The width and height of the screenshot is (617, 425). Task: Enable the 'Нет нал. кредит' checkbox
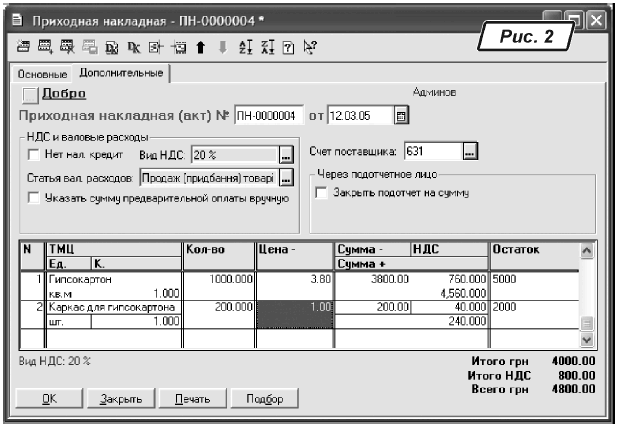[x=34, y=155]
